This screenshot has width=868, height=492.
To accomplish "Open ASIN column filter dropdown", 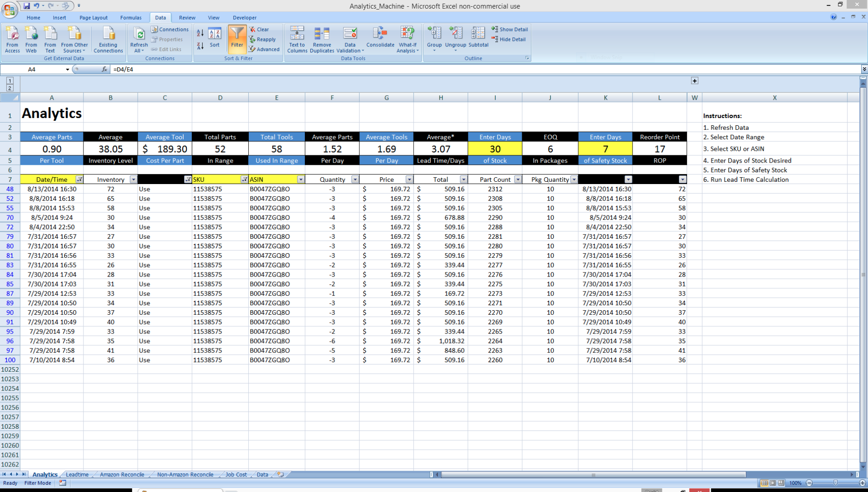I will tap(301, 179).
